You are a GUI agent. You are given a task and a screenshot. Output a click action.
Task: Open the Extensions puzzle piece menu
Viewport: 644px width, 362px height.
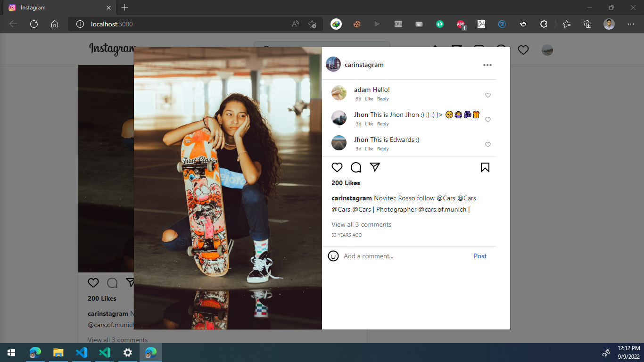(x=544, y=24)
